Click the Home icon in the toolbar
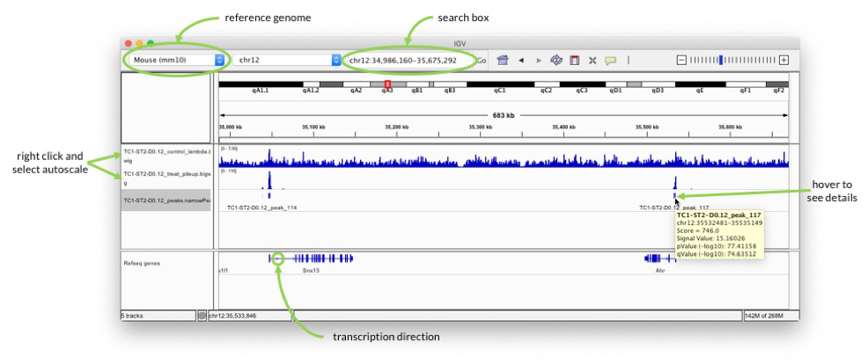Viewport: 868px width, 364px height. (502, 61)
